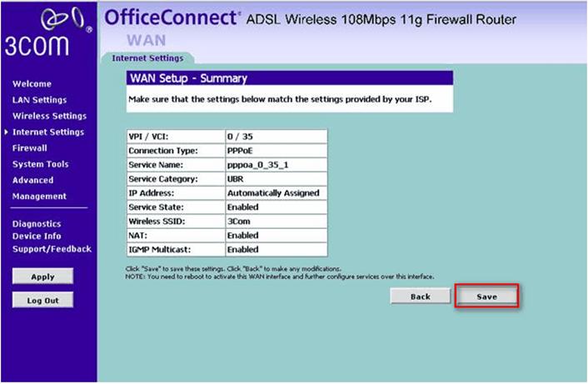Viewport: 588px width, 384px height.
Task: Go to LAN Settings
Action: pos(39,100)
